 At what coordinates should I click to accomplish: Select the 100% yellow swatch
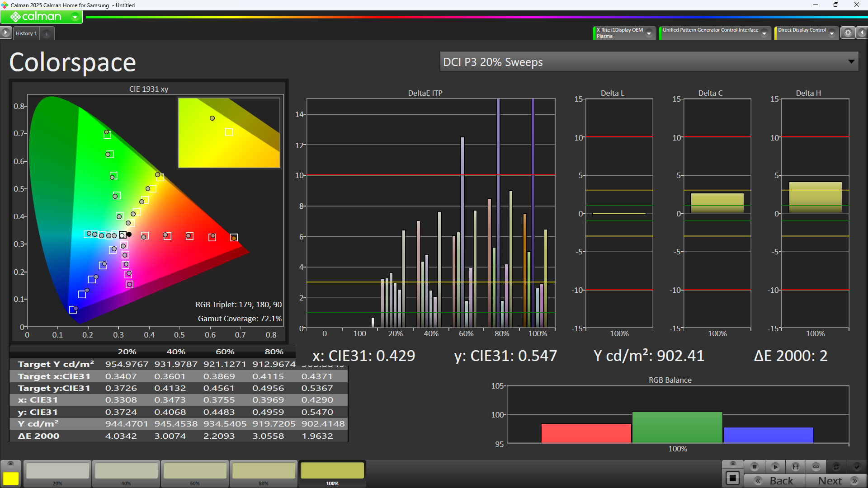[x=332, y=471]
